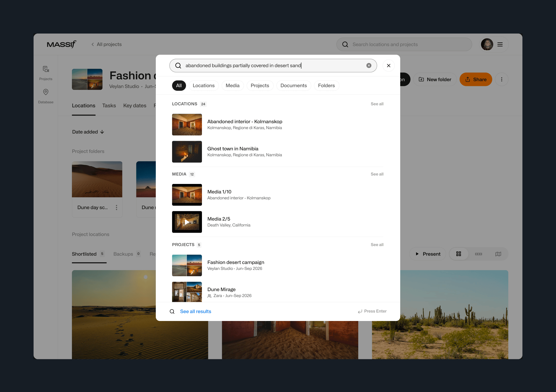Filter results by Folders
This screenshot has height=392, width=556.
pos(326,86)
